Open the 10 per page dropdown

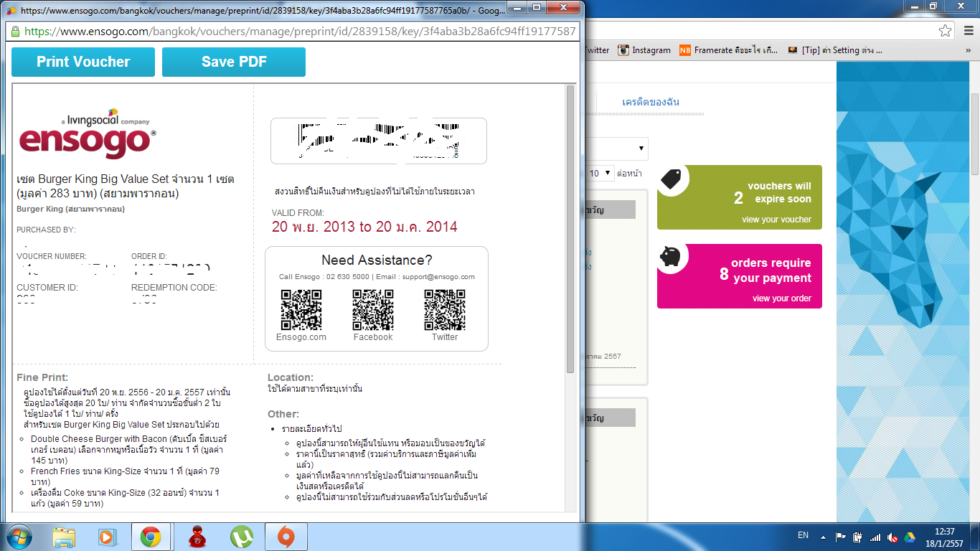pos(601,173)
